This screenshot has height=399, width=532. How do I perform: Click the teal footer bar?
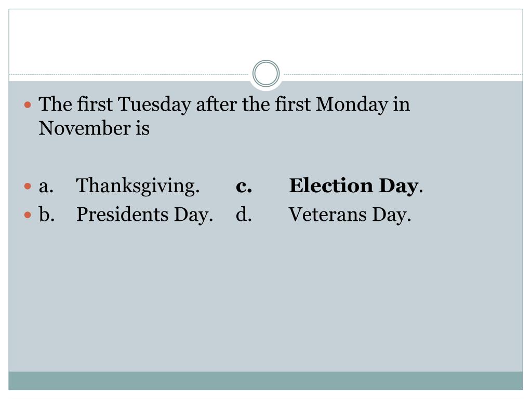[265, 381]
